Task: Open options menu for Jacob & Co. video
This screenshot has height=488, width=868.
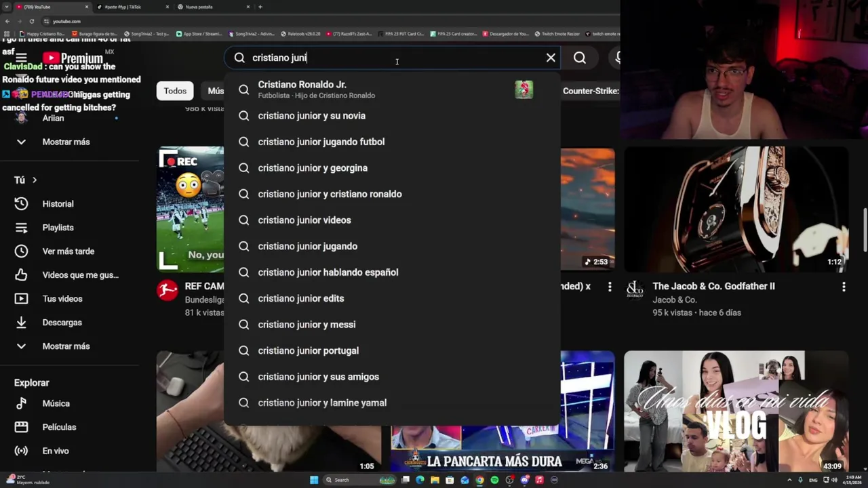Action: pyautogui.click(x=844, y=287)
